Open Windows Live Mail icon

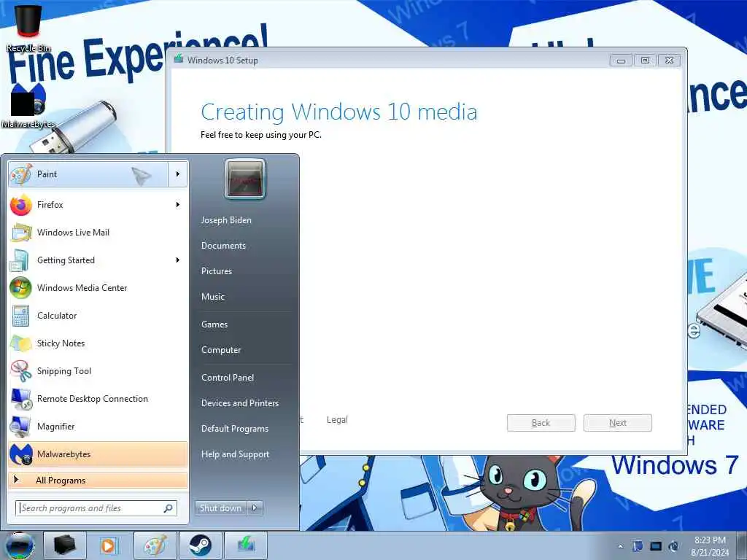point(21,233)
